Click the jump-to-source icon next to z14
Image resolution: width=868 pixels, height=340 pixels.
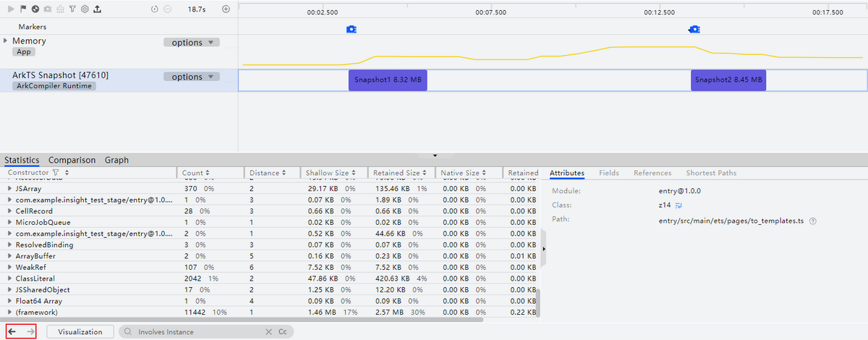click(679, 205)
